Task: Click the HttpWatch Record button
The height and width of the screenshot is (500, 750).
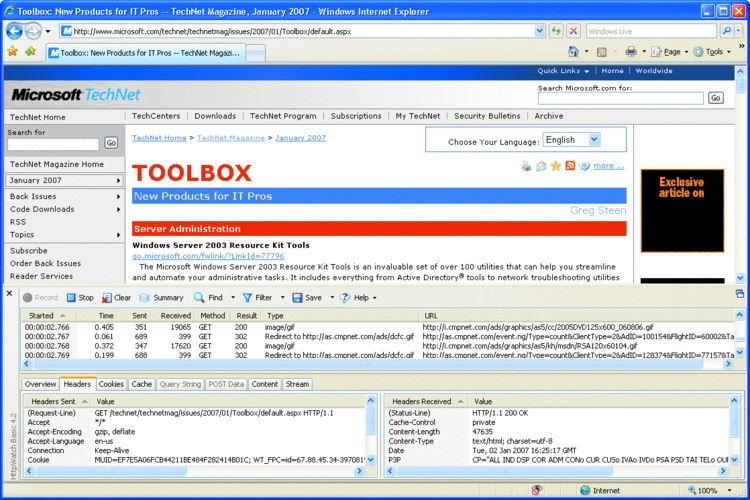Action: 41,298
